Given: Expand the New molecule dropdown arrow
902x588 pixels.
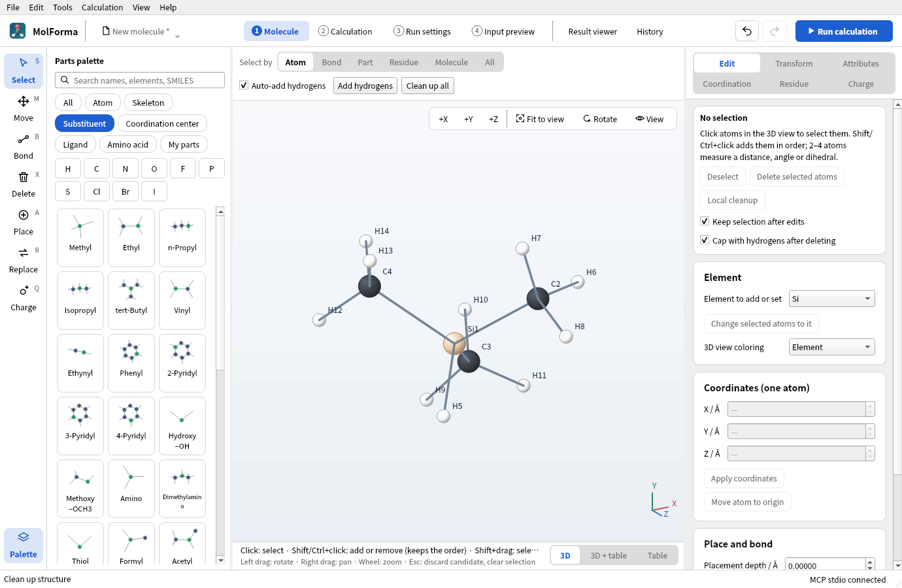Looking at the screenshot, I should pos(177,37).
